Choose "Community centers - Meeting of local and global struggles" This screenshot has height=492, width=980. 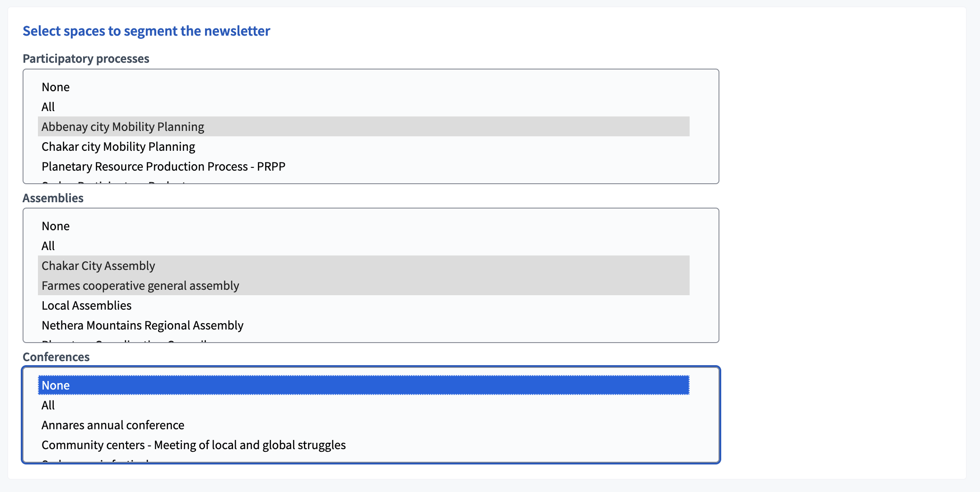tap(193, 445)
